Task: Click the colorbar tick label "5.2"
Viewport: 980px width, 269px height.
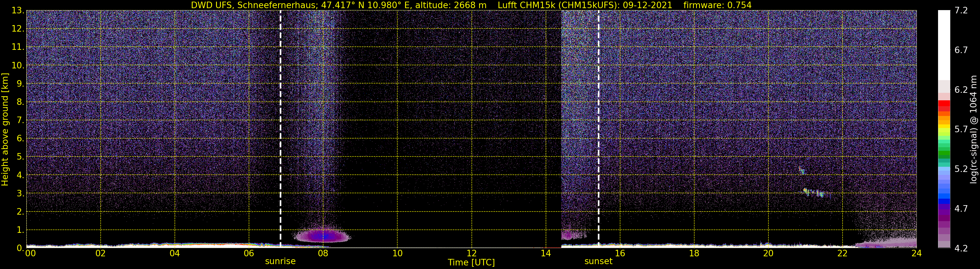Action: click(x=961, y=169)
